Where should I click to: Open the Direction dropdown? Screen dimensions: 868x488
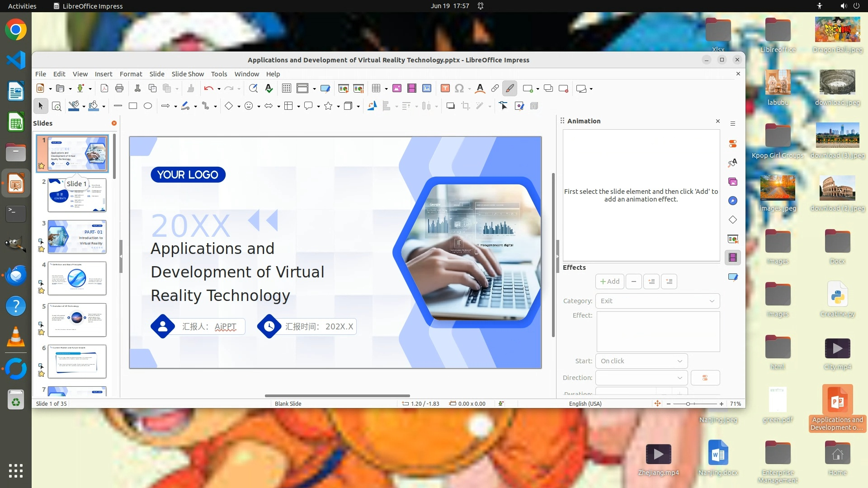point(641,378)
